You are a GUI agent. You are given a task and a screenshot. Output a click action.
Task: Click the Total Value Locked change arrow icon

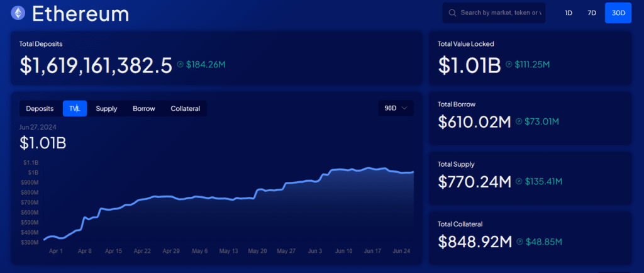coord(509,64)
